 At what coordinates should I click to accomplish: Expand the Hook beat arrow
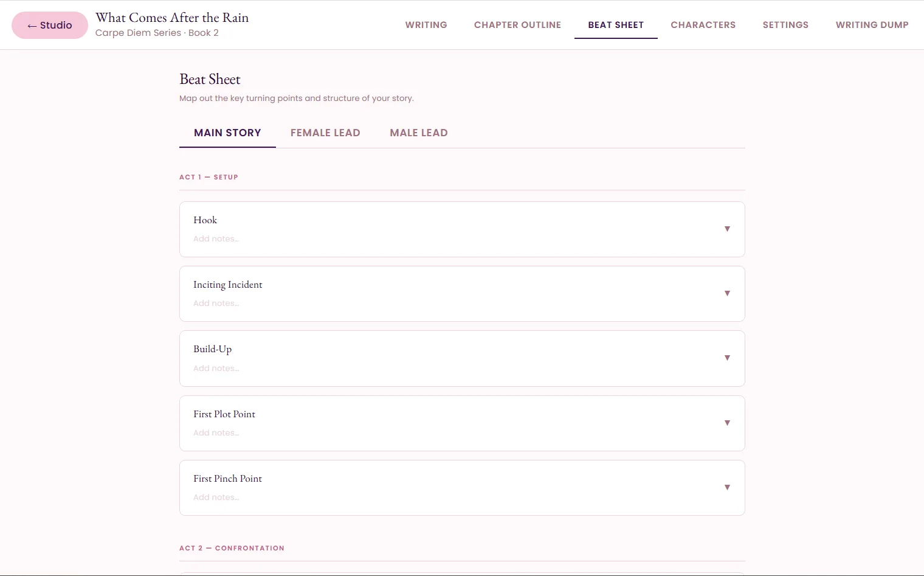click(727, 229)
